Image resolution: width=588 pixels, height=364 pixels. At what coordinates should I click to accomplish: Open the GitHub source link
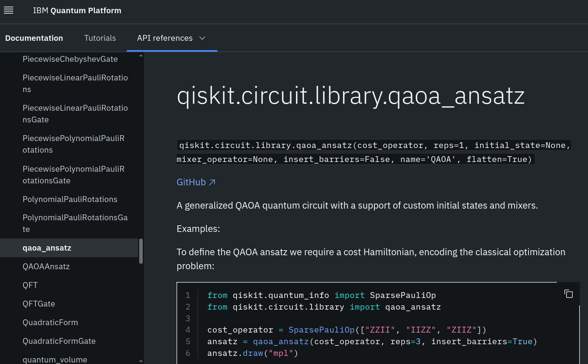[196, 182]
